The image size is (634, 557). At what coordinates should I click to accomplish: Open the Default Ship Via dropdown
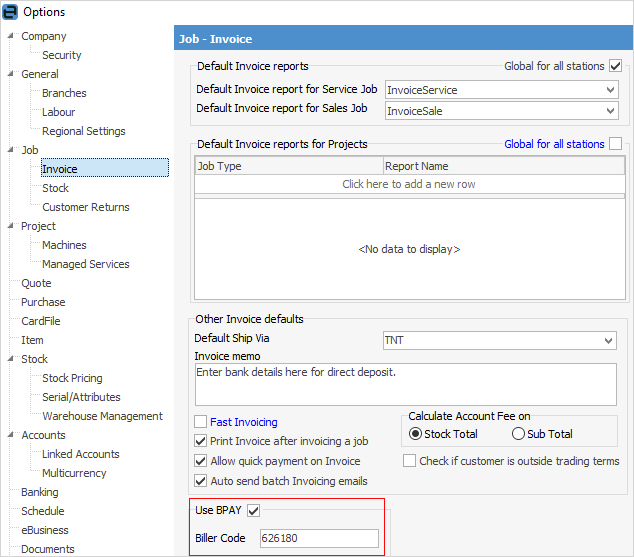pyautogui.click(x=609, y=341)
